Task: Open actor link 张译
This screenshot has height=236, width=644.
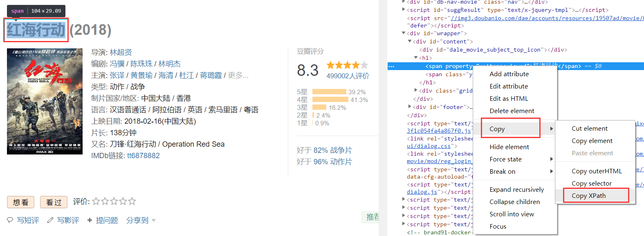Action: (117, 75)
